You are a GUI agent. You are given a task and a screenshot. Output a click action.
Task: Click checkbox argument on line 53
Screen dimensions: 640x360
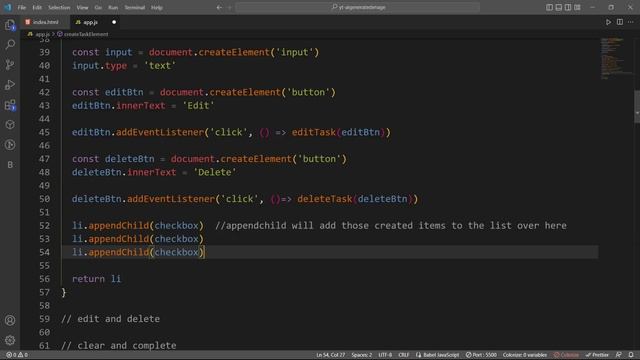176,239
